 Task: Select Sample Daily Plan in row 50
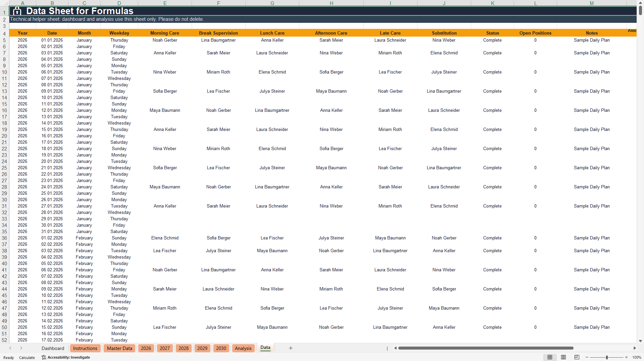tap(592, 327)
